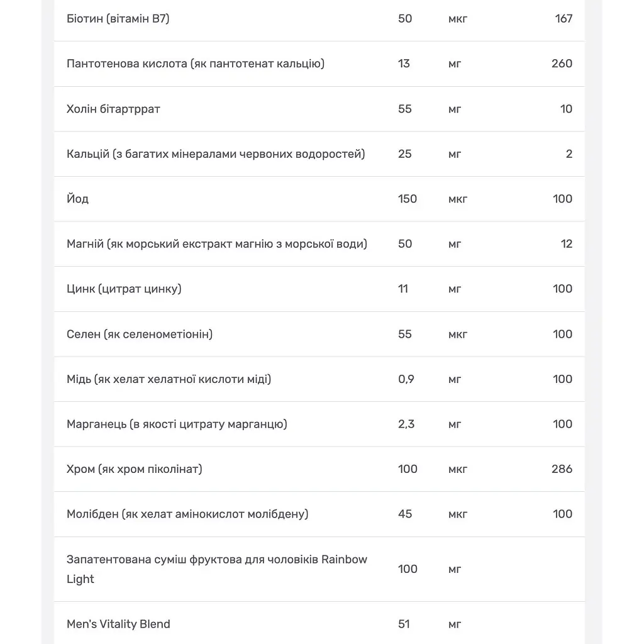Click the Магній sea water extract text
Image resolution: width=644 pixels, height=644 pixels.
[217, 244]
